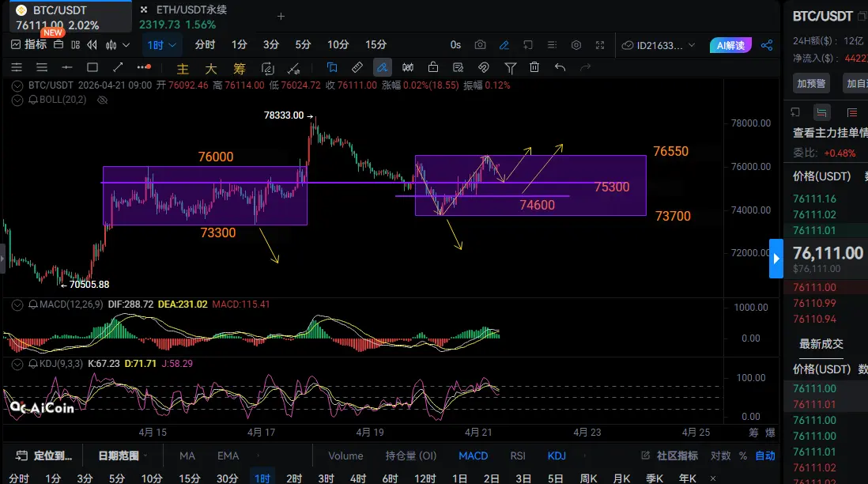Toggle the blue drawing pencil icon
This screenshot has height=484, width=868.
pyautogui.click(x=504, y=45)
